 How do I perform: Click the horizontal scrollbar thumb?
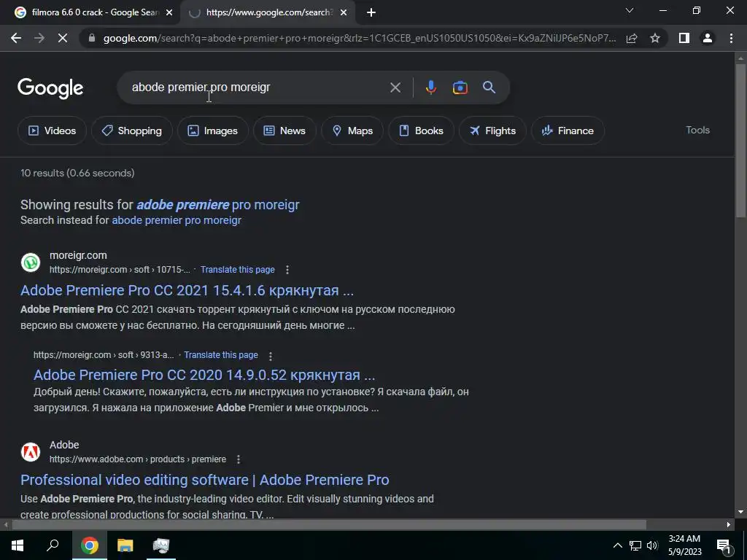[x=329, y=525]
